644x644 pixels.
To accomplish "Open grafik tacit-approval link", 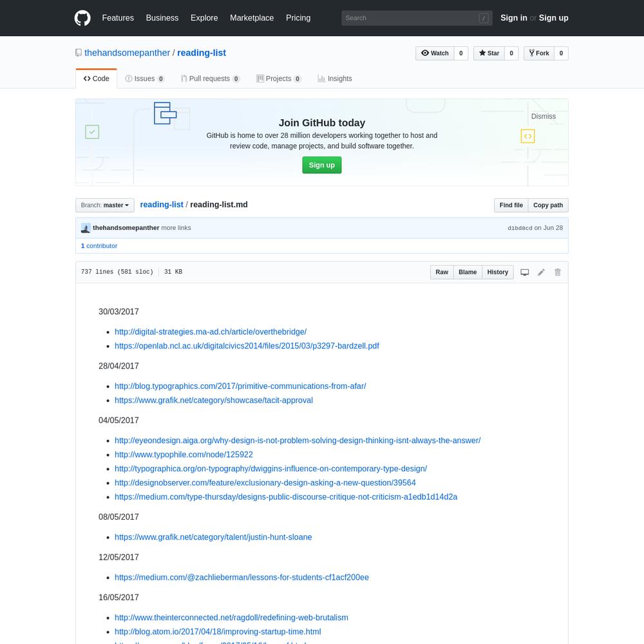I will click(x=214, y=401).
